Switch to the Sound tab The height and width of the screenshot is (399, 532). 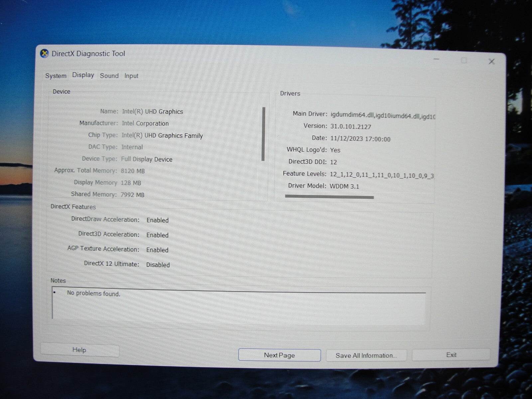coord(109,76)
